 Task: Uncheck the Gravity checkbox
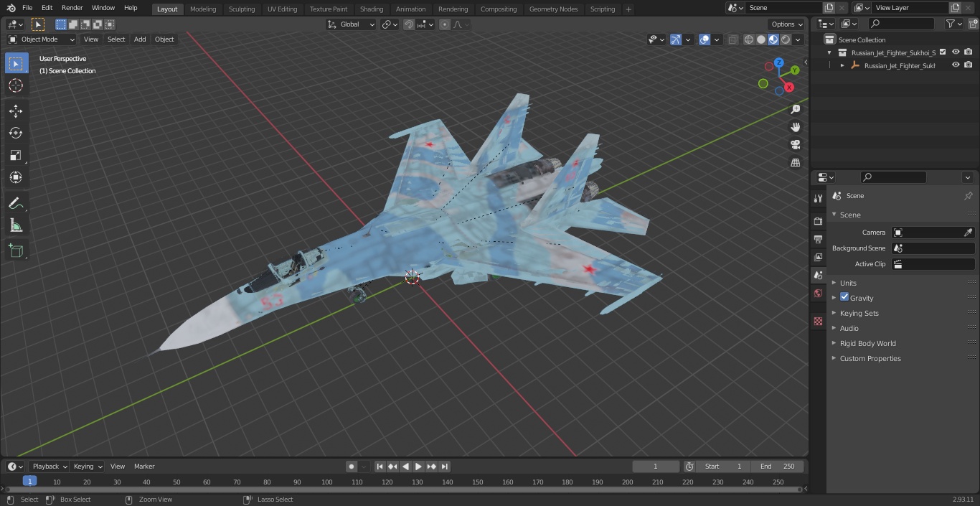tap(844, 297)
